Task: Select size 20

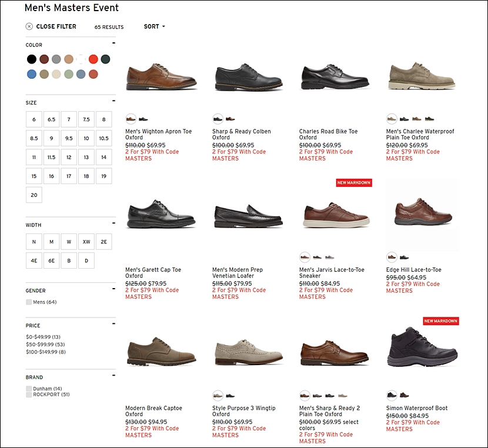Action: (x=34, y=195)
